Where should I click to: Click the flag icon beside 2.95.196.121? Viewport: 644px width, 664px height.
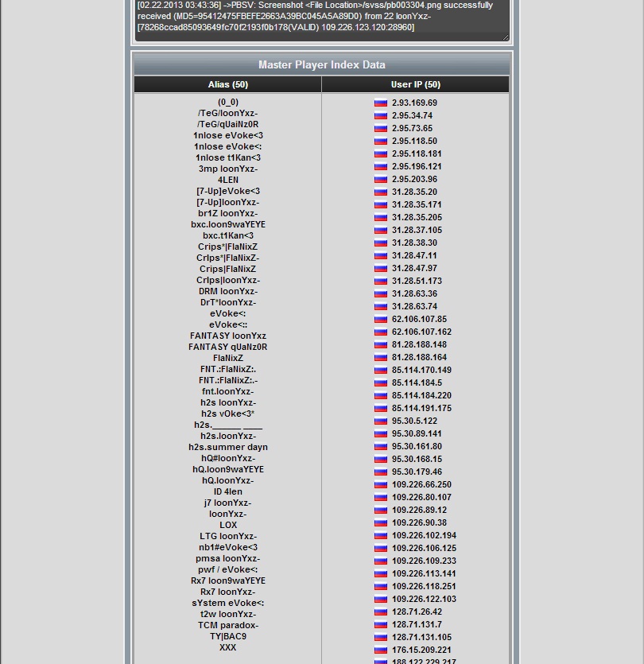381,166
